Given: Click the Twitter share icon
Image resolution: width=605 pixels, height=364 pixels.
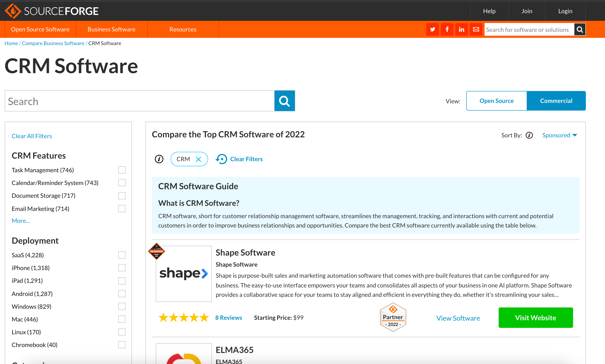Looking at the screenshot, I should pos(432,29).
